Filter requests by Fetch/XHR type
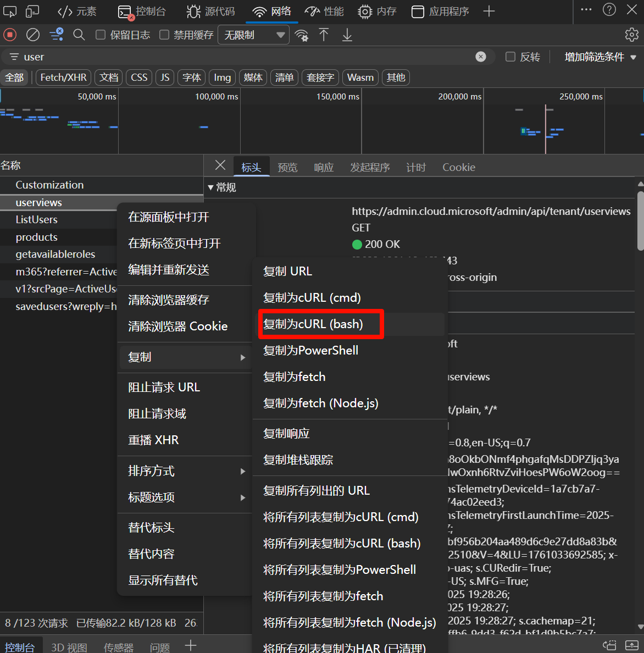This screenshot has width=644, height=653. coord(63,78)
